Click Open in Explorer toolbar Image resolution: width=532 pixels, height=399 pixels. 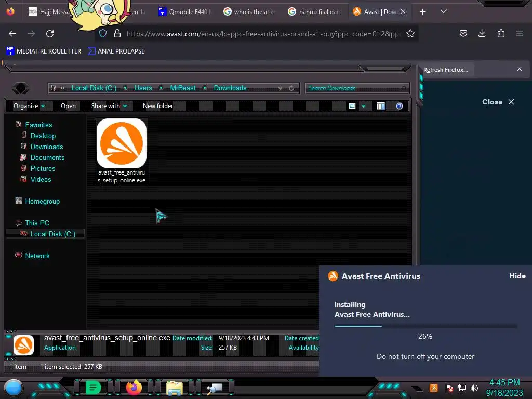[x=68, y=106]
